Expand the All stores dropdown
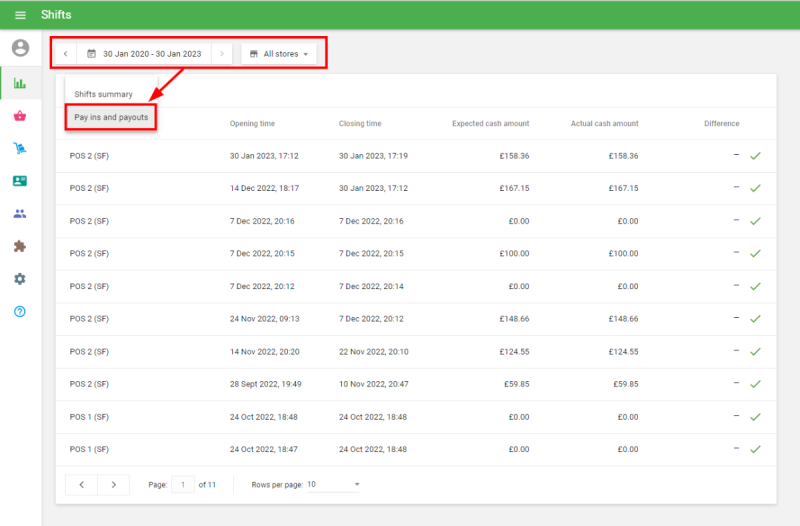Image resolution: width=800 pixels, height=526 pixels. click(279, 54)
